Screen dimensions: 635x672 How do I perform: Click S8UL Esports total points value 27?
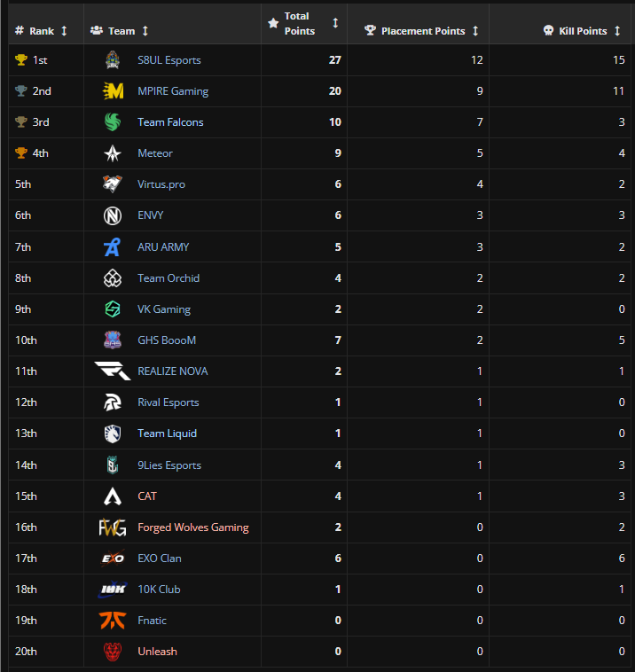[335, 60]
